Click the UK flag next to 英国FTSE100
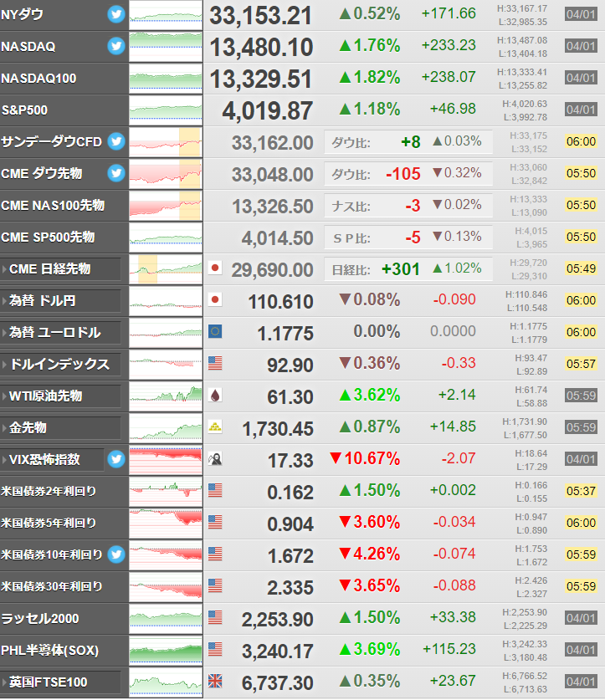Viewport: 605px width, 700px height. 215,681
